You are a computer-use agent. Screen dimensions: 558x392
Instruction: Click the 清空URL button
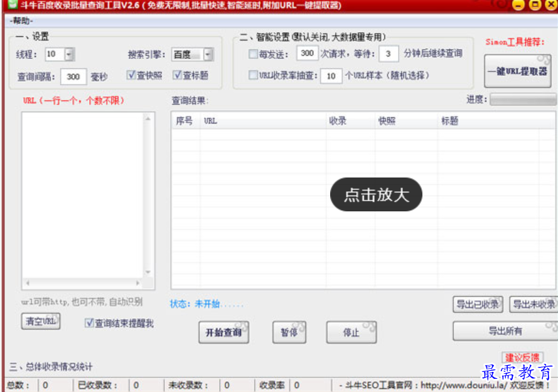[x=41, y=321]
